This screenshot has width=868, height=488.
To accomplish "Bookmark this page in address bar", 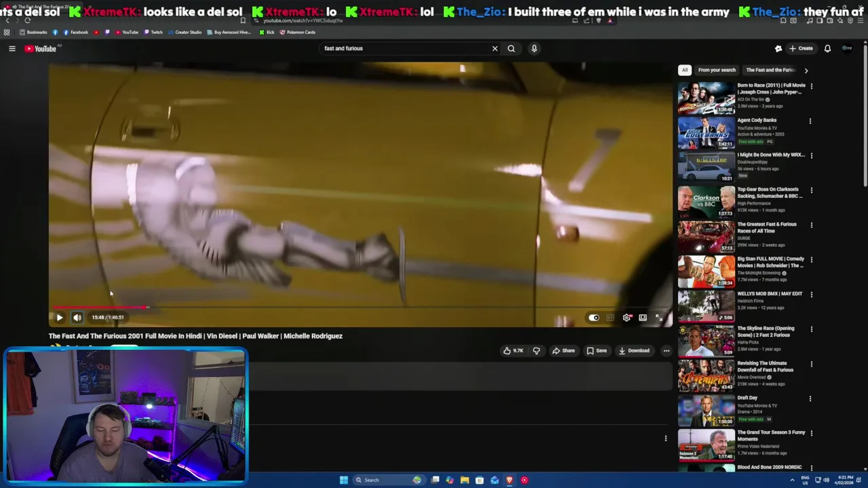I will [243, 20].
